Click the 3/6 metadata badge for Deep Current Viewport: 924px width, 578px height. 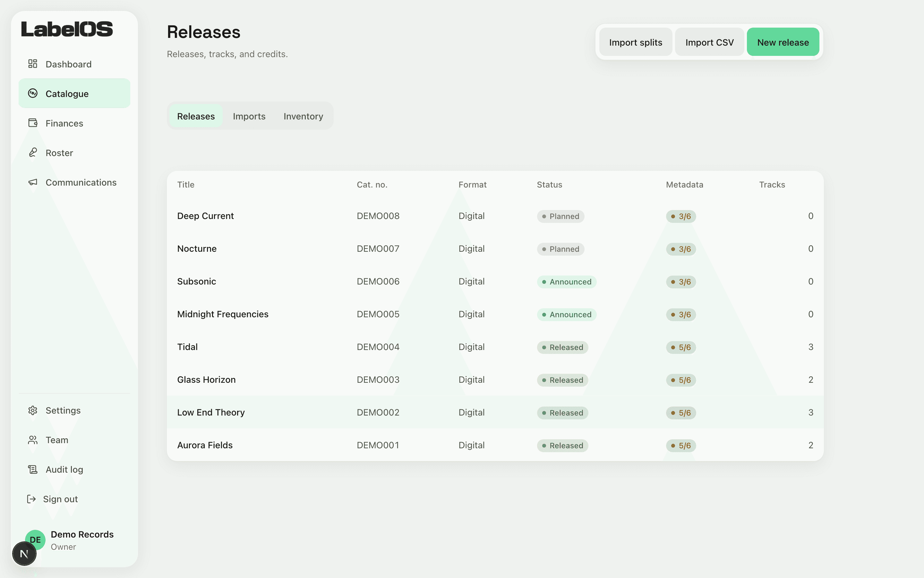(681, 216)
